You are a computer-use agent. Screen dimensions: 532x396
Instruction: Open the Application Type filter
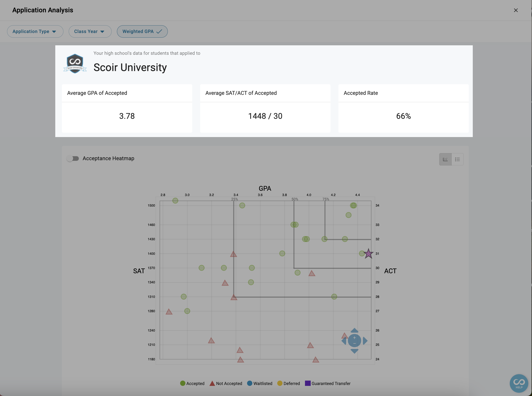(35, 31)
